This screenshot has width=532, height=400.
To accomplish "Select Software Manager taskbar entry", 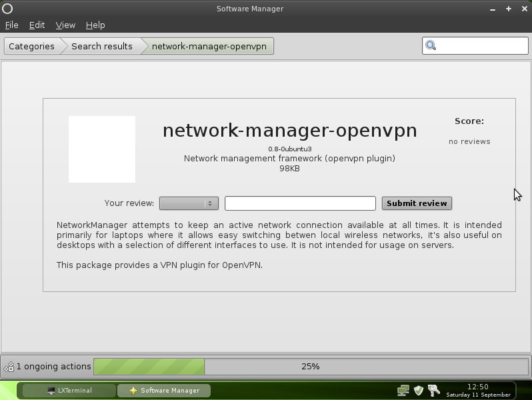I will [x=164, y=391].
